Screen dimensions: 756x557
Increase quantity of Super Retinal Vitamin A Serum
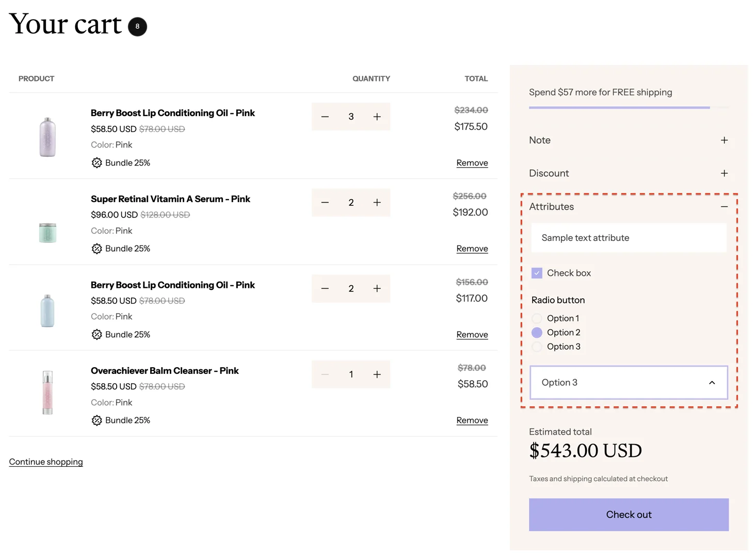pyautogui.click(x=377, y=202)
